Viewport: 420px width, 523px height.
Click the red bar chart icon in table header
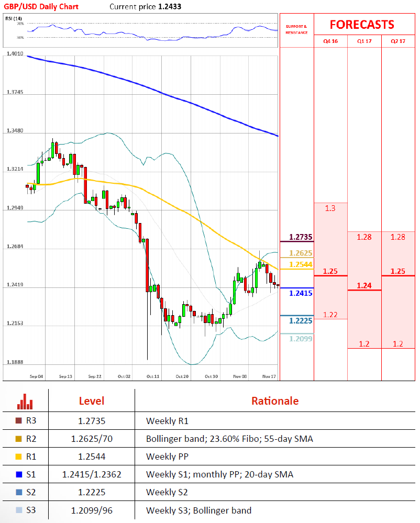pos(25,401)
